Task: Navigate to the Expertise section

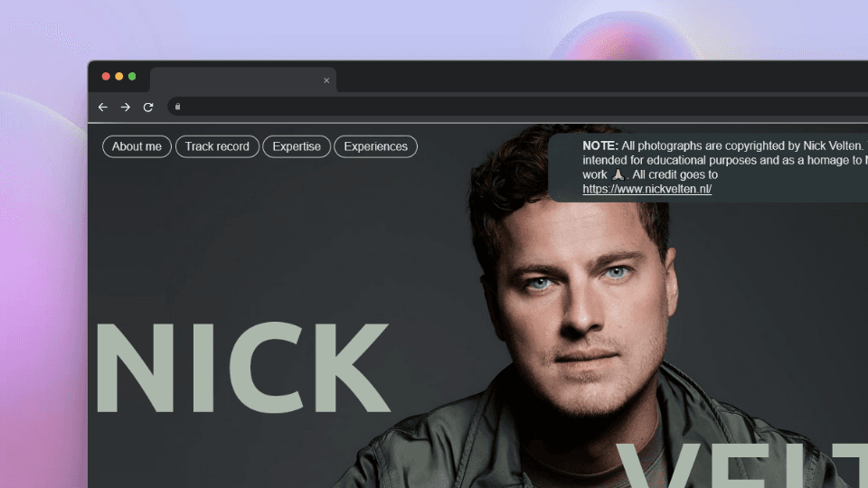Action: (x=297, y=146)
